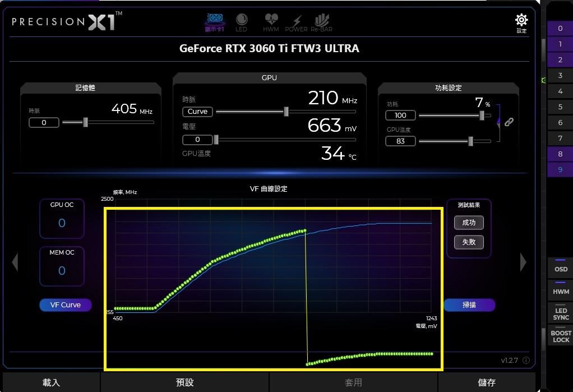
Task: Click the GPU temp target input showing 83
Action: (400, 141)
